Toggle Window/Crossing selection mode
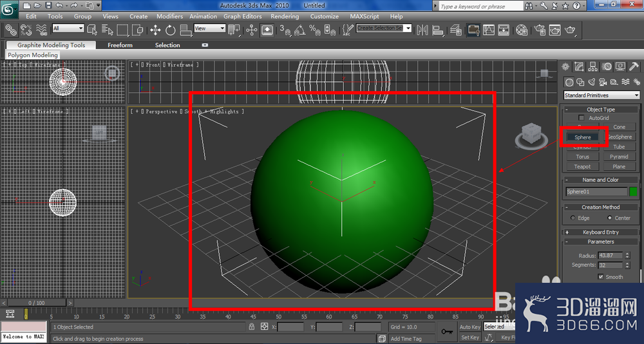The height and width of the screenshot is (344, 644). coord(138,30)
